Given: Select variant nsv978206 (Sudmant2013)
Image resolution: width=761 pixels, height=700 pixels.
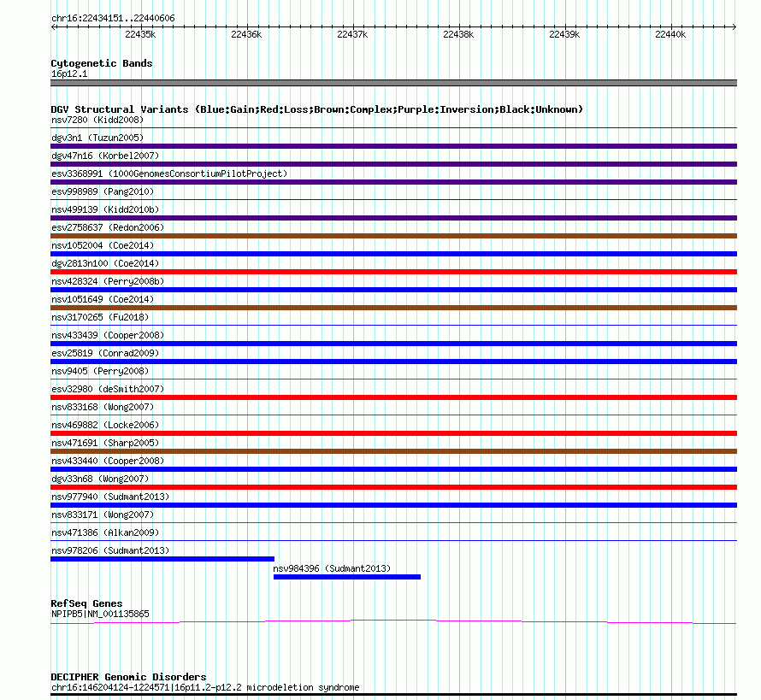Looking at the screenshot, I should click(x=110, y=550).
